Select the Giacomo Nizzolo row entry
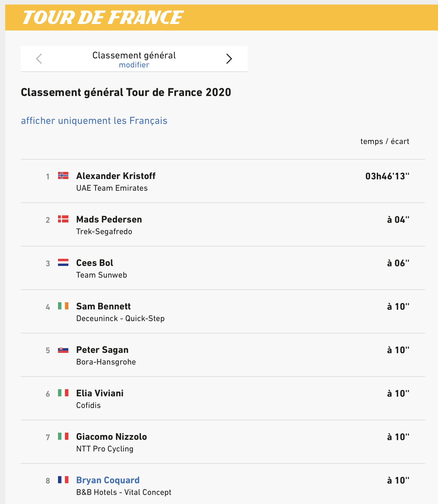Viewport: 438px width, 504px height. (x=223, y=442)
